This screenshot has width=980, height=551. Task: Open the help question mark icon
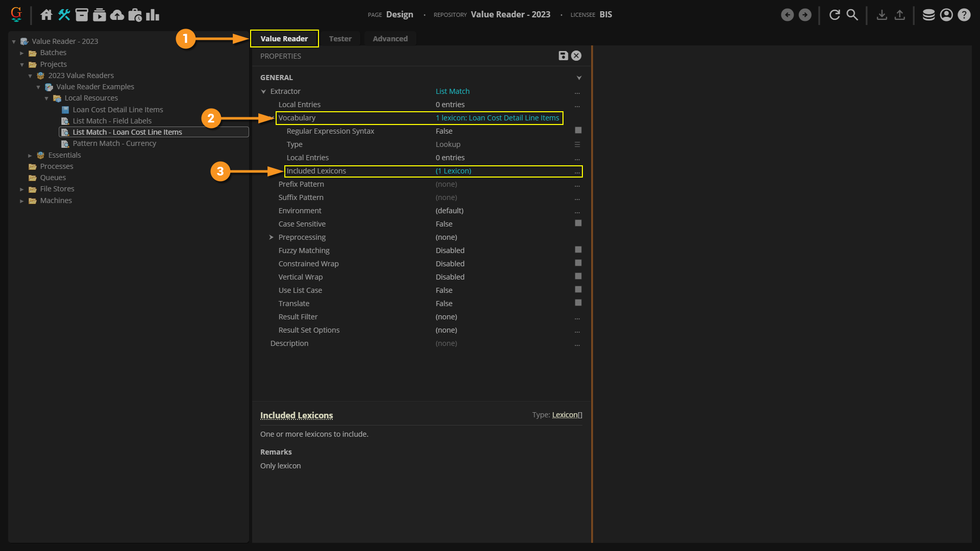[964, 15]
